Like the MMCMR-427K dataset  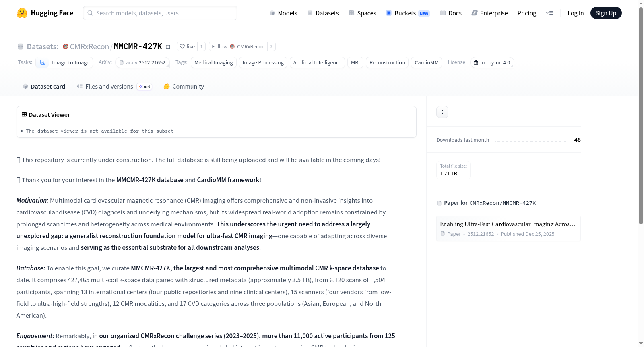click(x=187, y=46)
